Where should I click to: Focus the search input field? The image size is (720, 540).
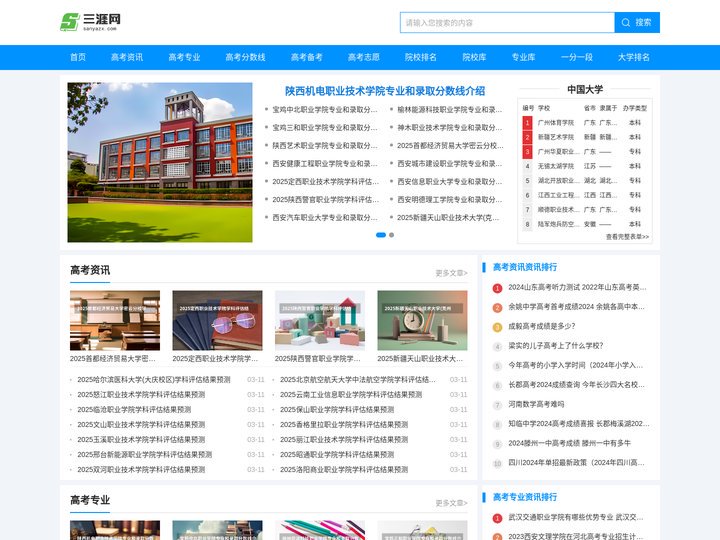507,22
